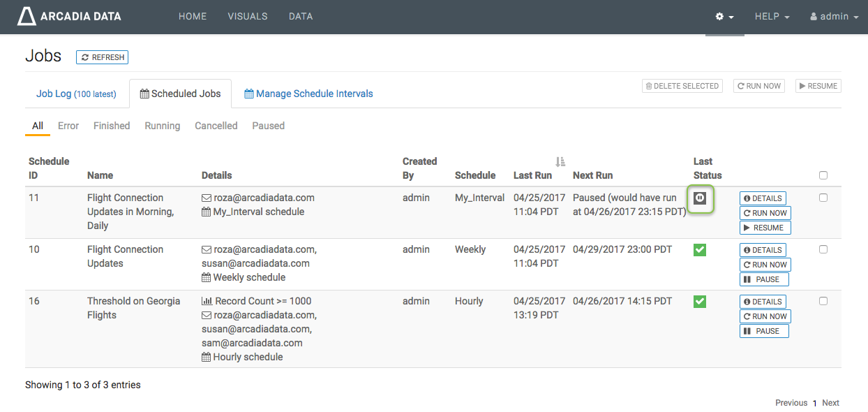The height and width of the screenshot is (412, 868).
Task: Pause the Flight Connection Updates job 10
Action: [x=764, y=279]
